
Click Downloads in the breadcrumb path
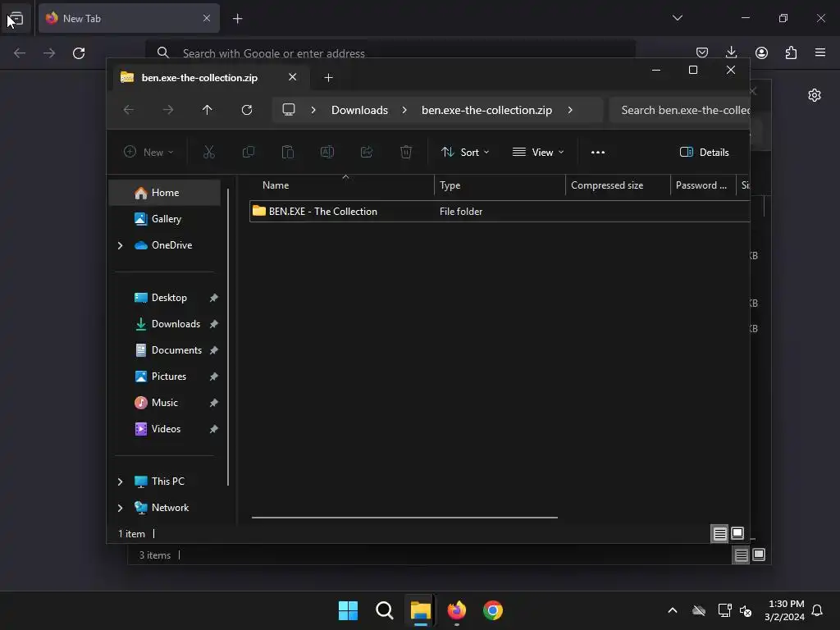(x=359, y=110)
